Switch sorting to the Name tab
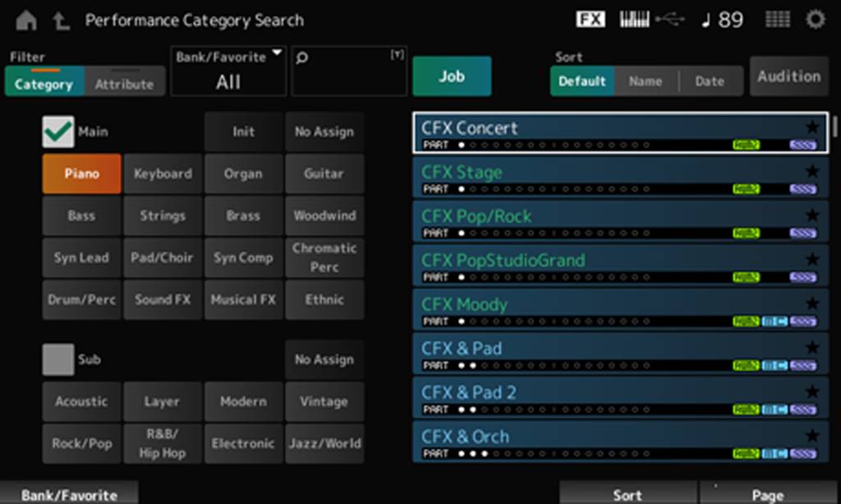The image size is (841, 504). point(646,81)
